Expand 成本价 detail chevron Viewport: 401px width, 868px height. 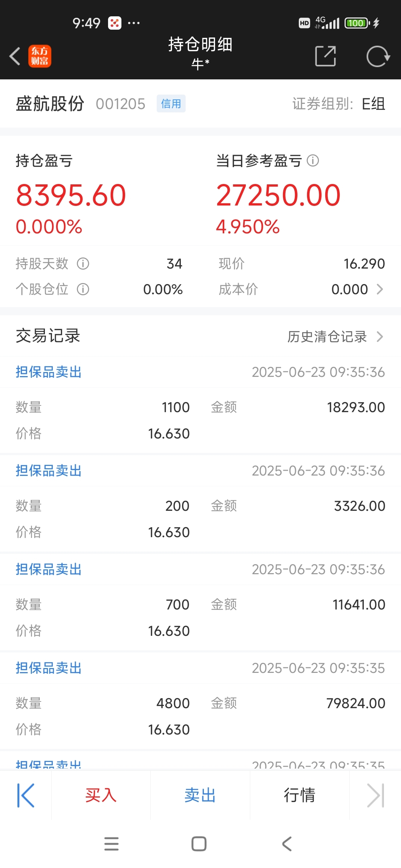379,289
